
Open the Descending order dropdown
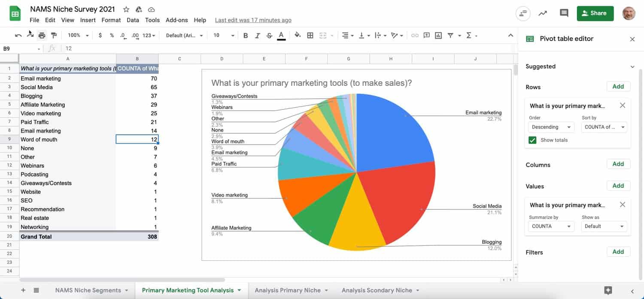coord(551,127)
